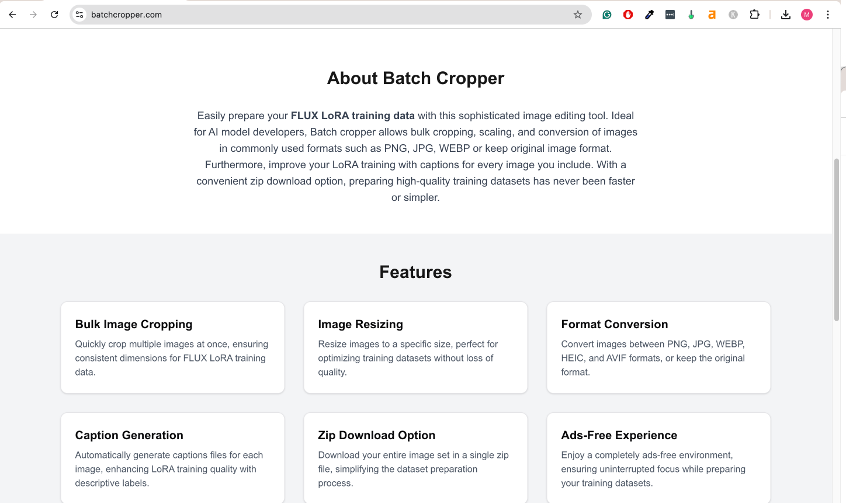The height and width of the screenshot is (504, 846).
Task: Click the Zip Download Option card
Action: pos(415,457)
